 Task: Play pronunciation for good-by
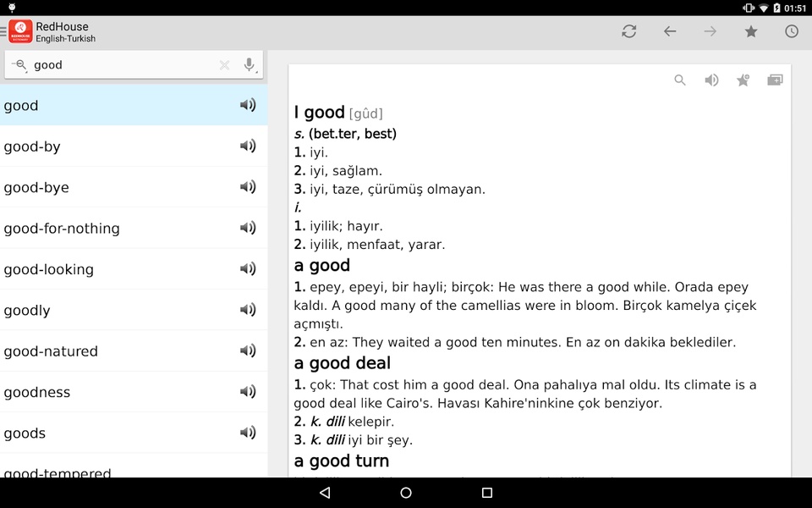(x=248, y=146)
